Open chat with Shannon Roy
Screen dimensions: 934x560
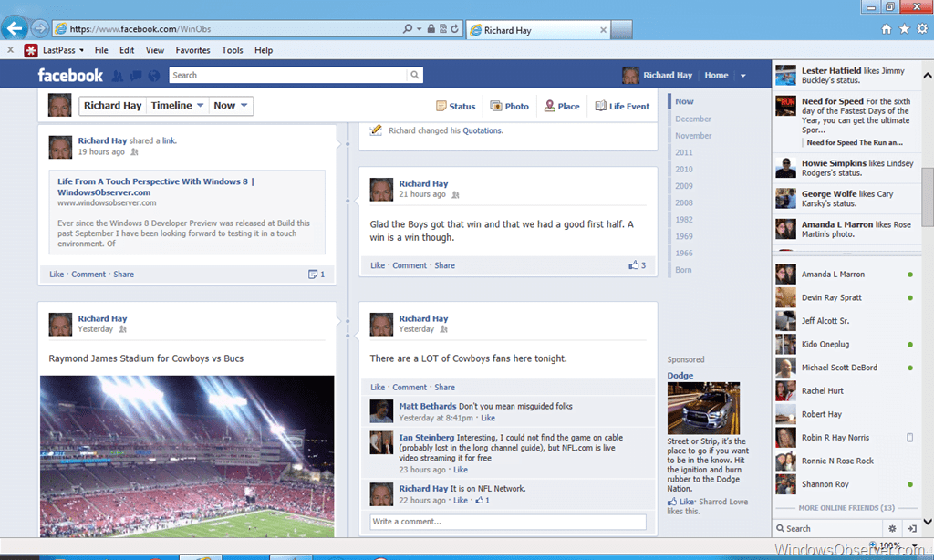click(x=846, y=484)
